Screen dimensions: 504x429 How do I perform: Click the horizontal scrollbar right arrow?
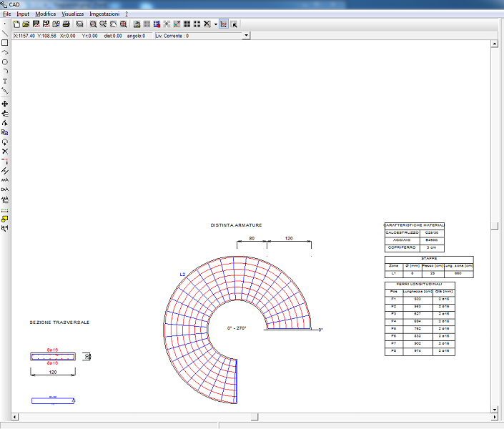495,417
